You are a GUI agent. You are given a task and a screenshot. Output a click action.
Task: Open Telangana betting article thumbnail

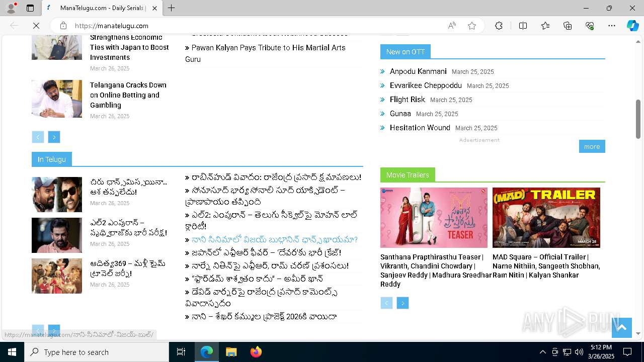[57, 99]
